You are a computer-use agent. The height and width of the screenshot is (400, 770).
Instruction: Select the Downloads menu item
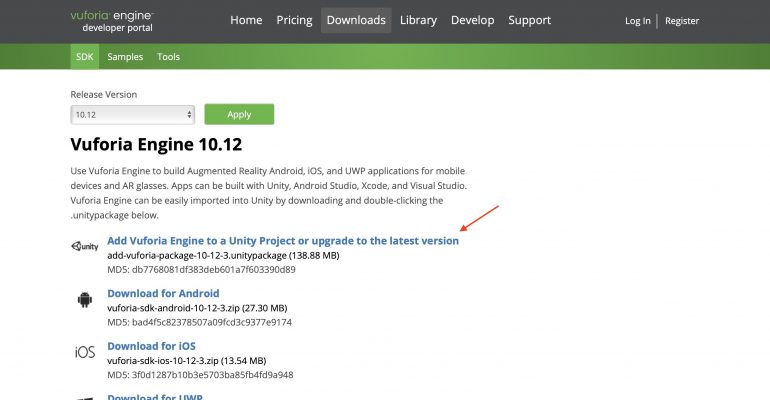pyautogui.click(x=356, y=20)
